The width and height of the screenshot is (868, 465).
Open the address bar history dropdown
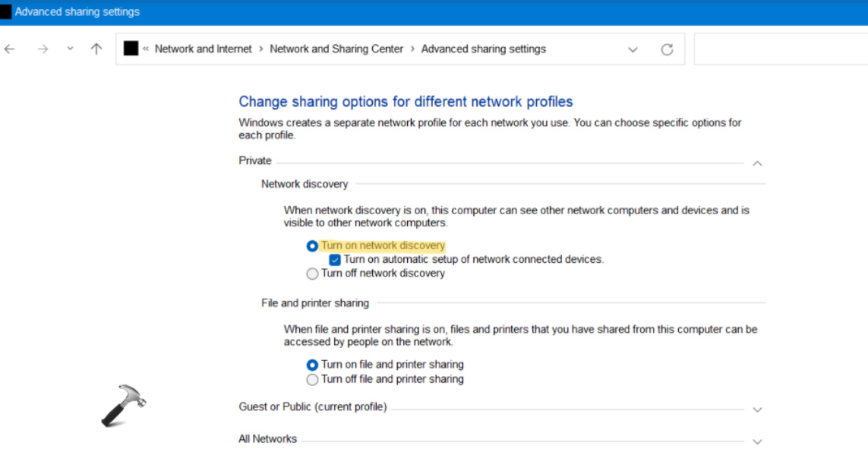click(x=633, y=49)
